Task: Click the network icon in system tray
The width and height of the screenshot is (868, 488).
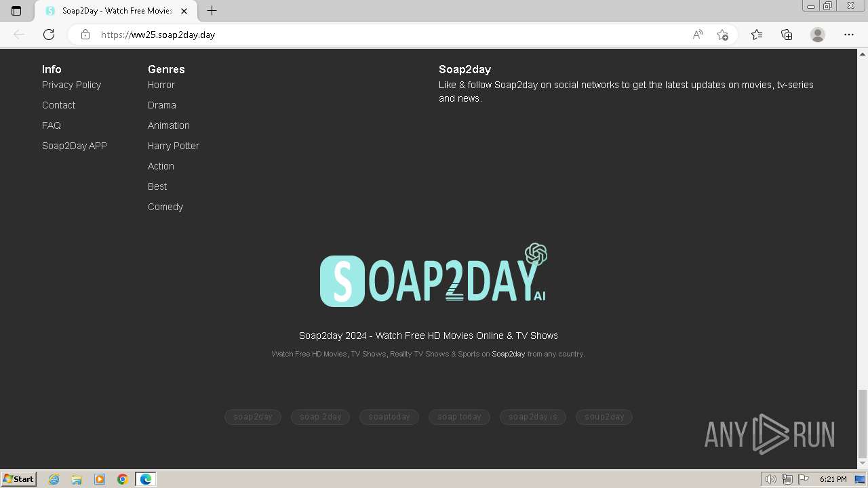Action: pyautogui.click(x=787, y=479)
